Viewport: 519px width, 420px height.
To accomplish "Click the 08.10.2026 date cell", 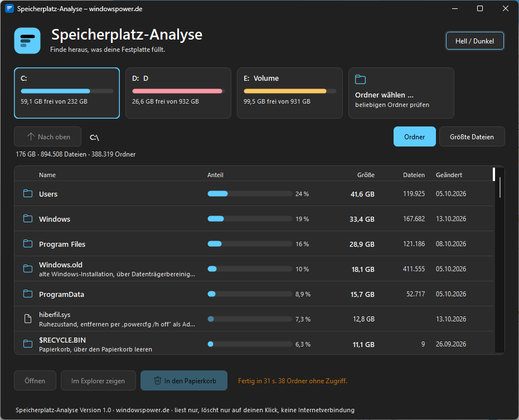I will [451, 244].
